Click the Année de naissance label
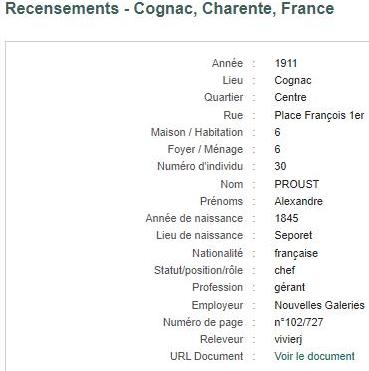369x371 pixels. click(x=194, y=218)
